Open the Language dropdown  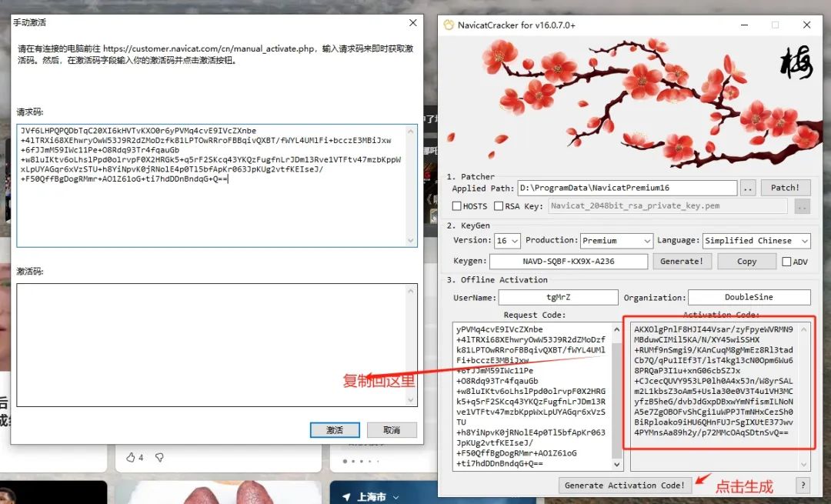click(756, 241)
